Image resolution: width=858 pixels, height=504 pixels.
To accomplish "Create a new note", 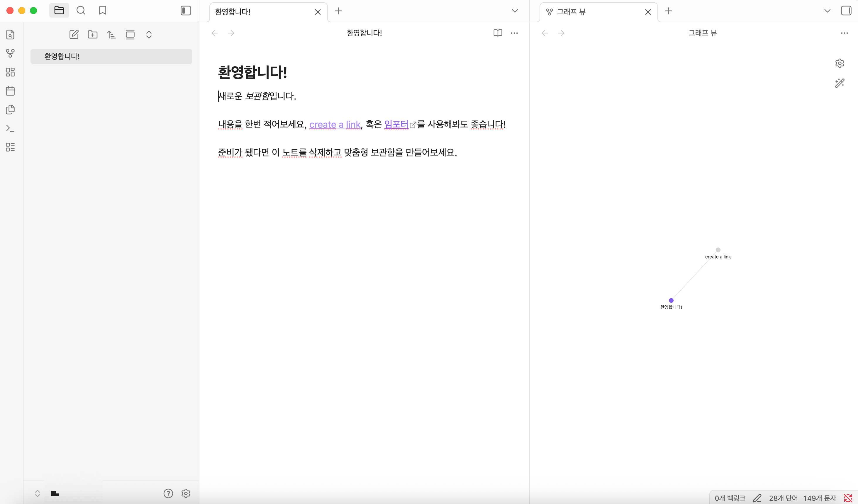I will point(74,34).
